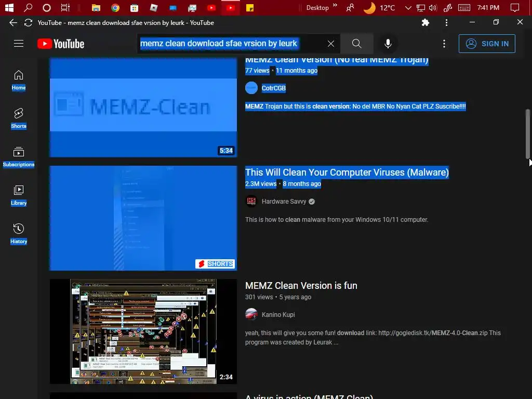Open 'This Will Clean Your Computer Viruses' title
The image size is (532, 399).
347,172
